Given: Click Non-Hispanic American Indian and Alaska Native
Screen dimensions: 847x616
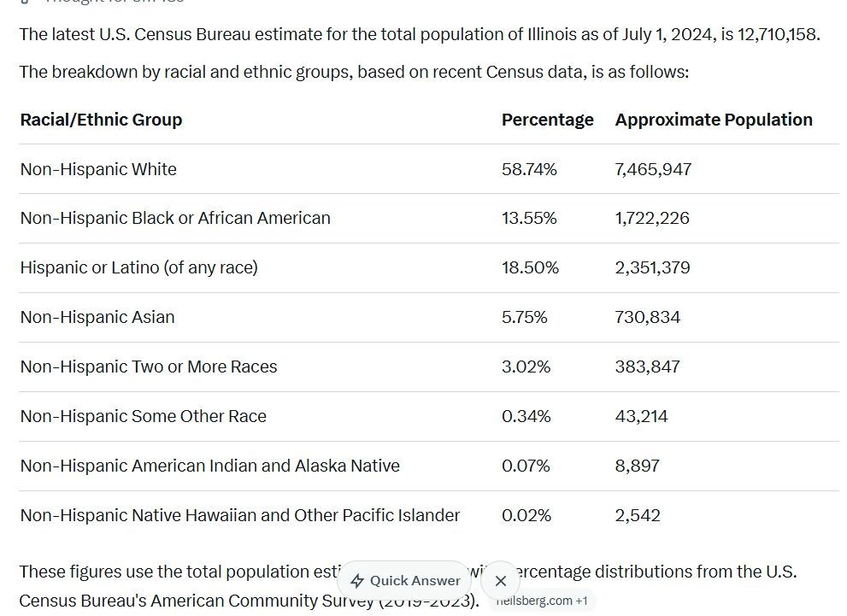Looking at the screenshot, I should point(209,466).
